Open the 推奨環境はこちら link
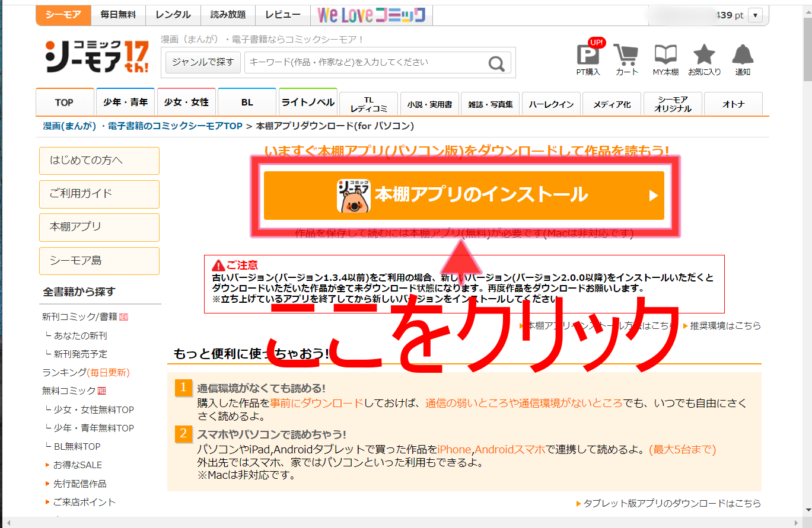 pyautogui.click(x=725, y=326)
